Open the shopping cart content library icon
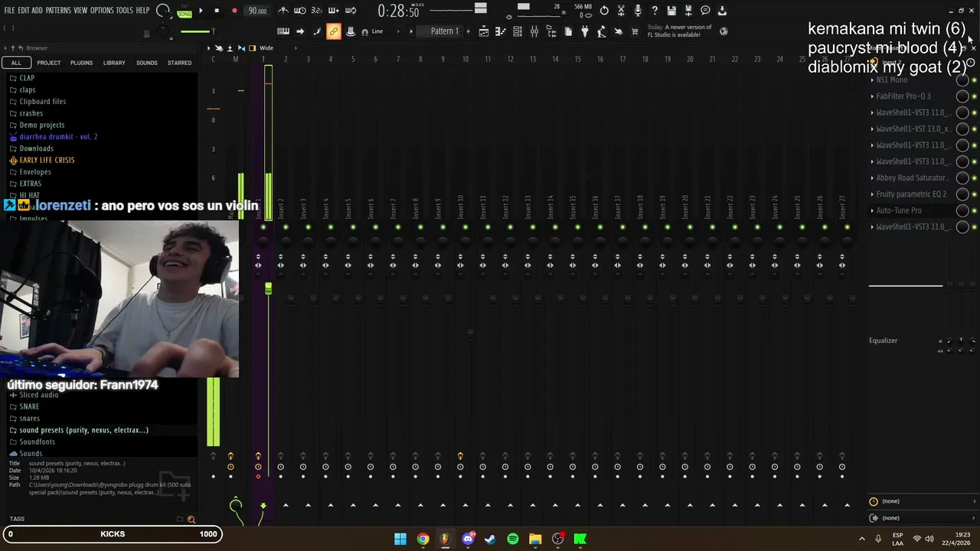Screen dimensions: 980x551 click(635, 31)
